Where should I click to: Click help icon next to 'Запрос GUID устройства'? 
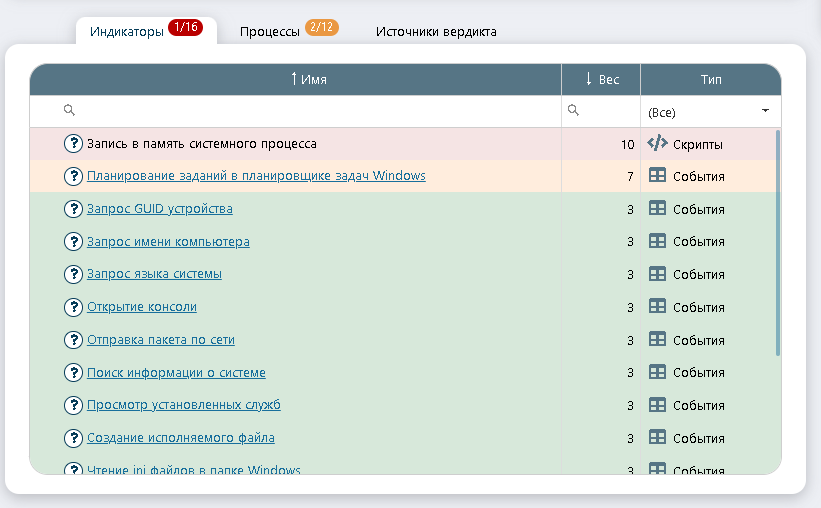[73, 209]
